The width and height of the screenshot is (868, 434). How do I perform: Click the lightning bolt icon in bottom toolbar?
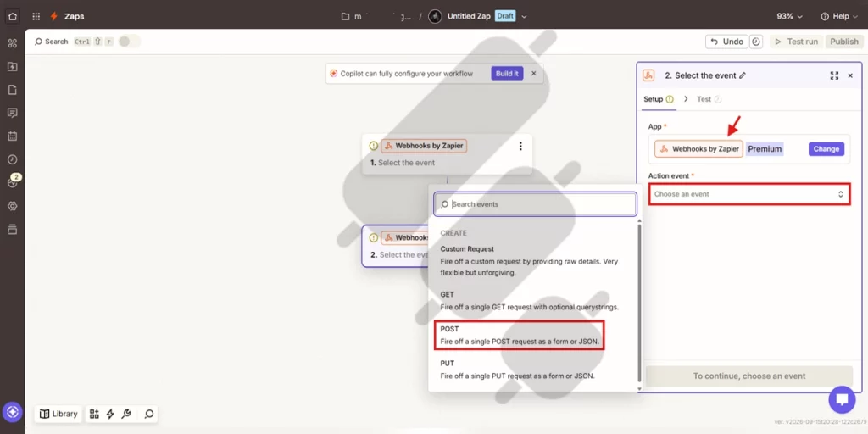(110, 414)
